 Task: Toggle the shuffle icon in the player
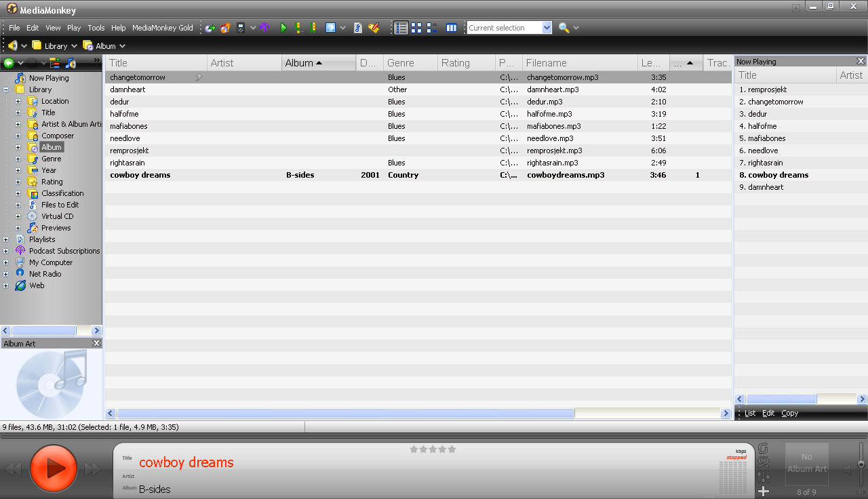tap(763, 463)
